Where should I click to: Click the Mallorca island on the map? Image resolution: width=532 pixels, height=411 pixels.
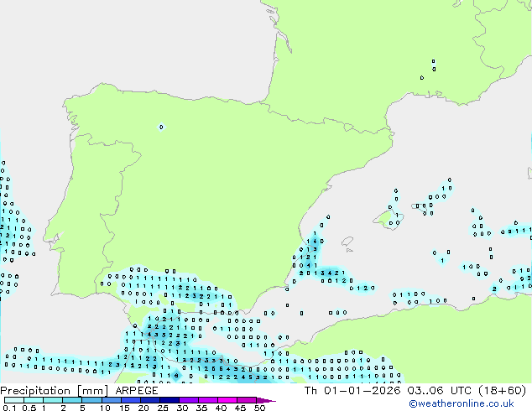pyautogui.click(x=388, y=220)
